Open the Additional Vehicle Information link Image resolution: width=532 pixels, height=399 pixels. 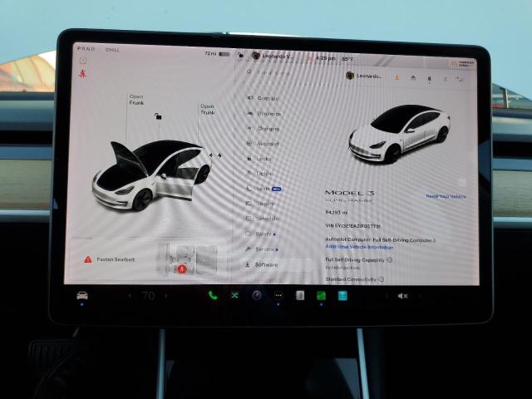tap(359, 247)
